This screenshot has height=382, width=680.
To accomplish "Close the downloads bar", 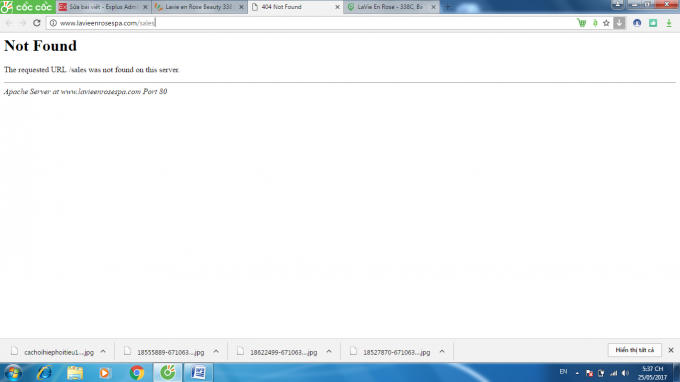I will 671,350.
